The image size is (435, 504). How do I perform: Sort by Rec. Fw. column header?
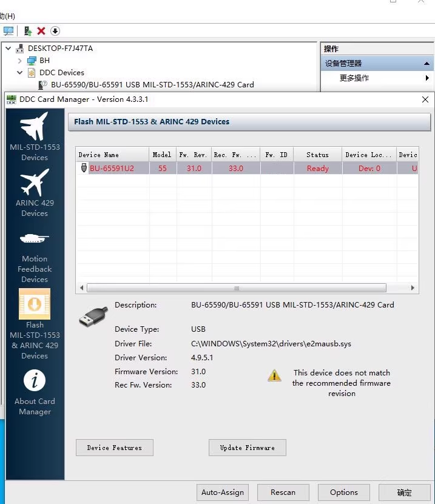(x=235, y=155)
